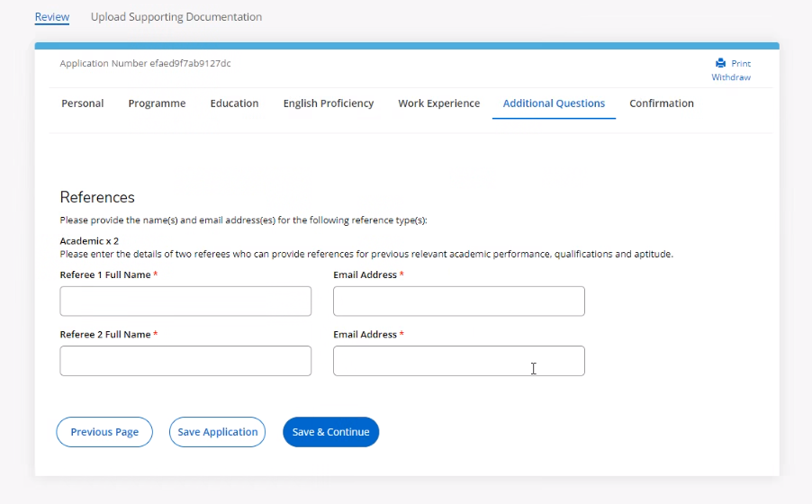The width and height of the screenshot is (812, 504).
Task: Open Upload Supporting Documentation tab
Action: pyautogui.click(x=176, y=17)
